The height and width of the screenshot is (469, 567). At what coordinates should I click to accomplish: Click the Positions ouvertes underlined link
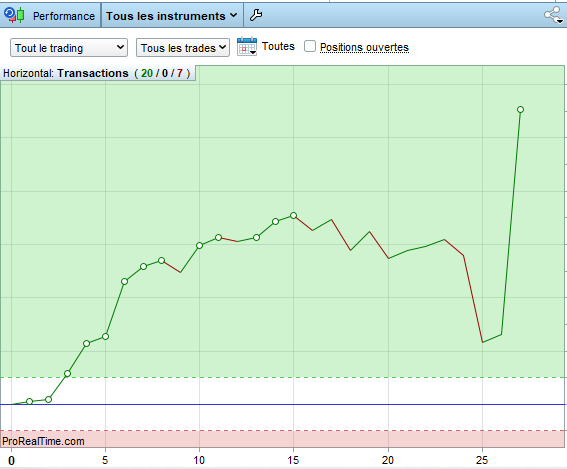coord(364,47)
